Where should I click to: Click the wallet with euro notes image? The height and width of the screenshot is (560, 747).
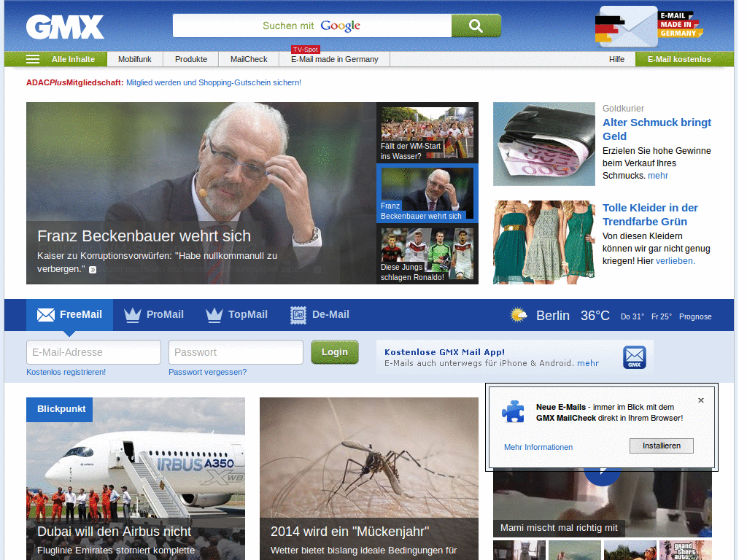[x=544, y=144]
